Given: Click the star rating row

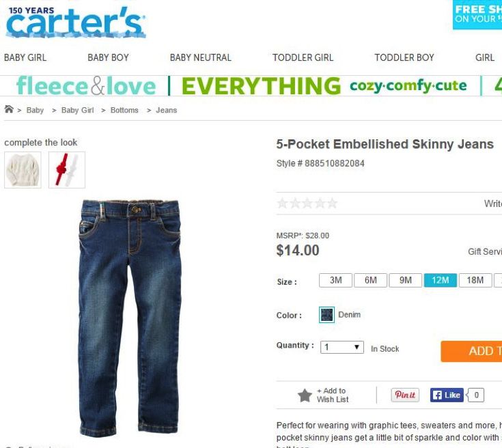Looking at the screenshot, I should (x=307, y=204).
